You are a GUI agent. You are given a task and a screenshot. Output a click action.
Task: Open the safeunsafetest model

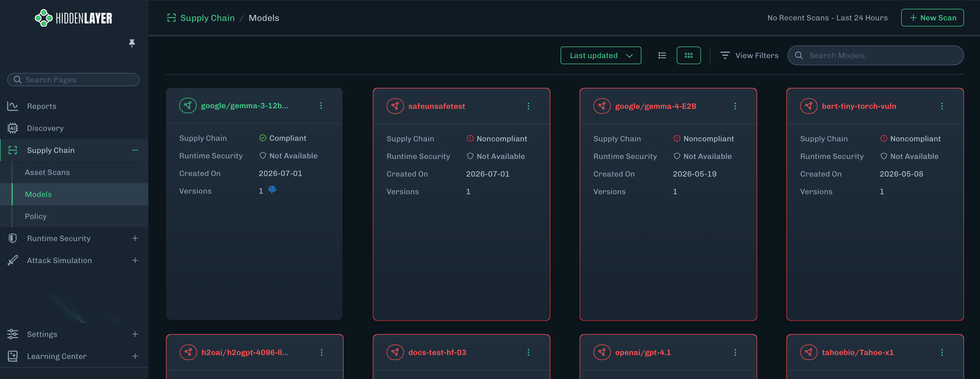tap(437, 106)
